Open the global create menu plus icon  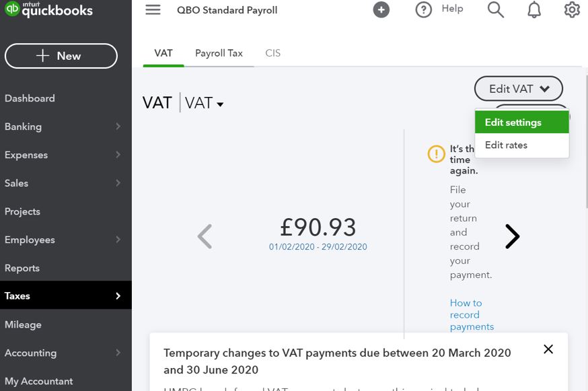[381, 10]
